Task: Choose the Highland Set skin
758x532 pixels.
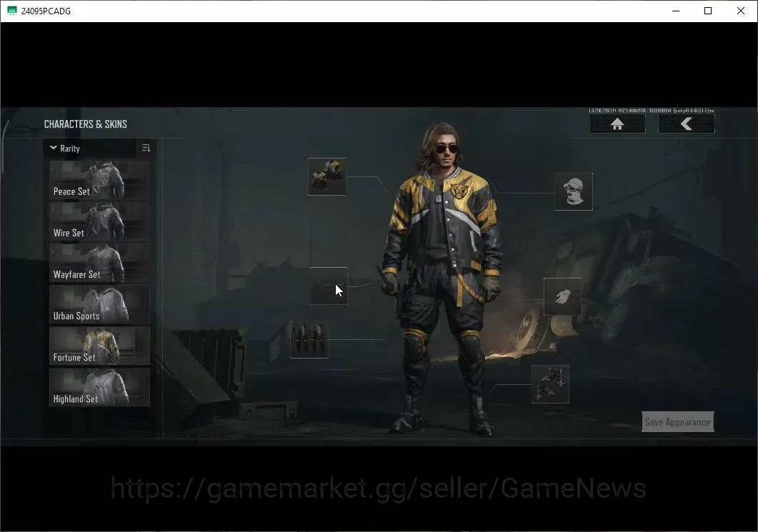Action: point(99,388)
